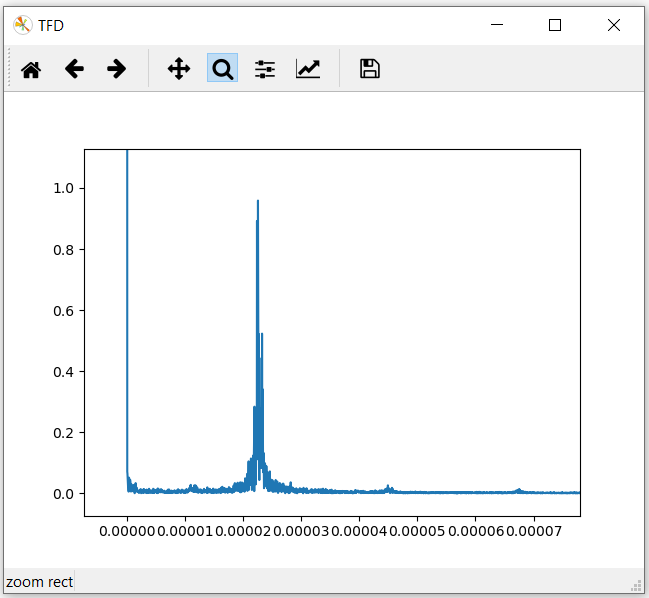Click the toolbar drag handle left of Home
649x598 pixels.
pyautogui.click(x=9, y=68)
